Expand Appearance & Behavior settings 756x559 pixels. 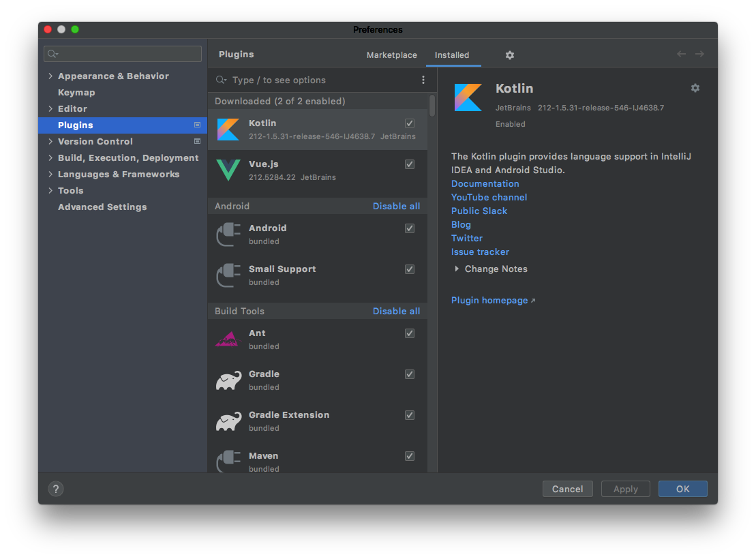tap(50, 76)
